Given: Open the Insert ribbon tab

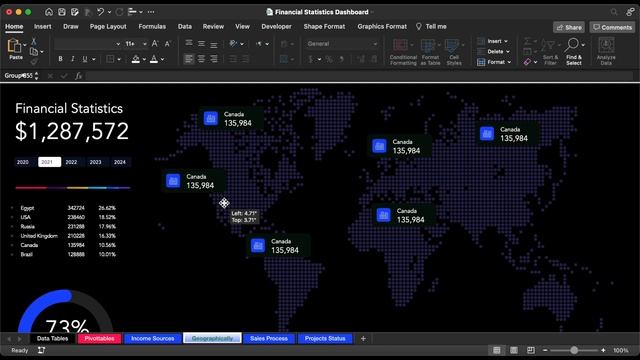Looking at the screenshot, I should point(42,27).
